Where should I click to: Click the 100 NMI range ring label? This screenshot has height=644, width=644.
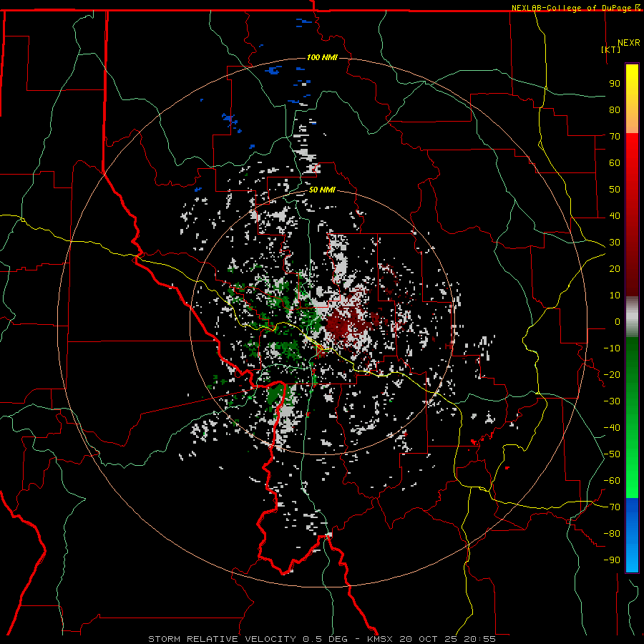(321, 57)
